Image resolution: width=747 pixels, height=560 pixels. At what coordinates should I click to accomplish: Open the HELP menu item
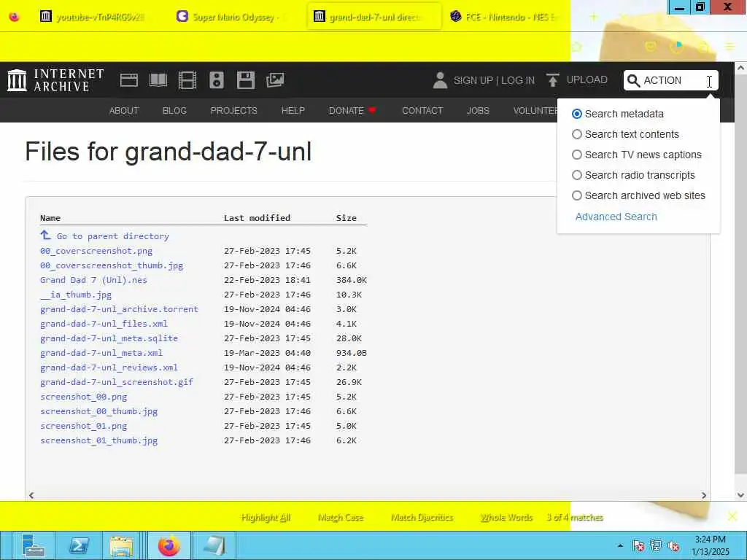(293, 111)
